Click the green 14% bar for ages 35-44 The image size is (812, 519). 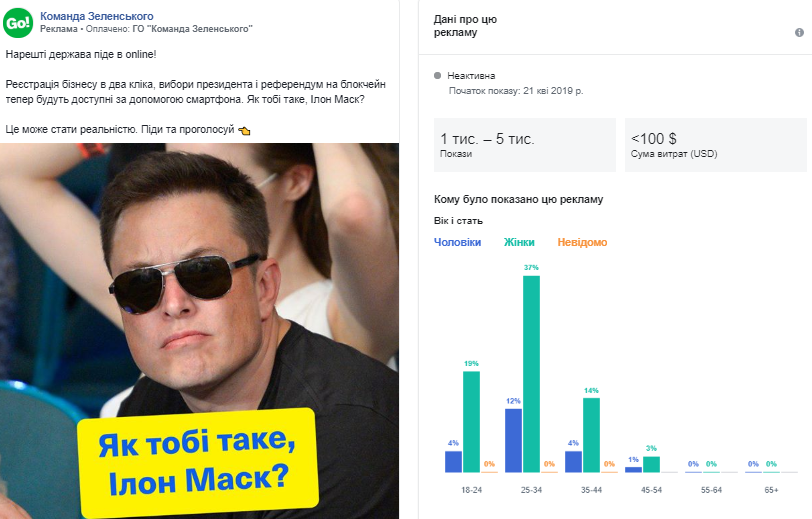click(591, 435)
